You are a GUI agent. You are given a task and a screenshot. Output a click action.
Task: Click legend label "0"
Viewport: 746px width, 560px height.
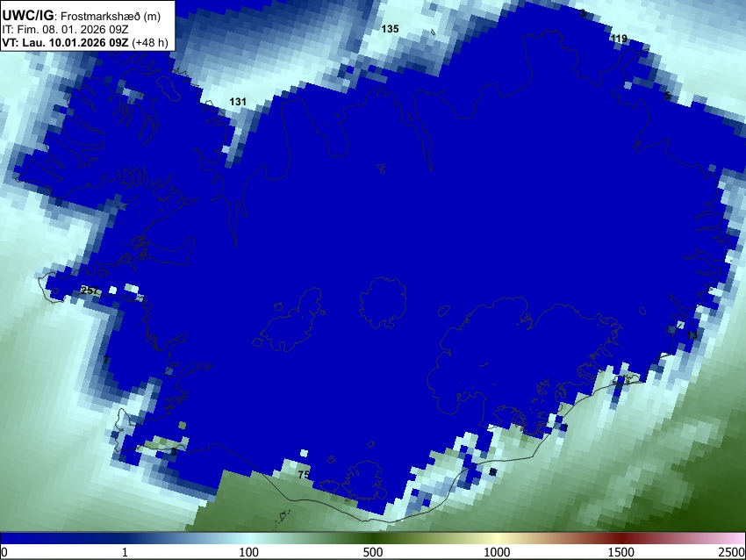4,552
